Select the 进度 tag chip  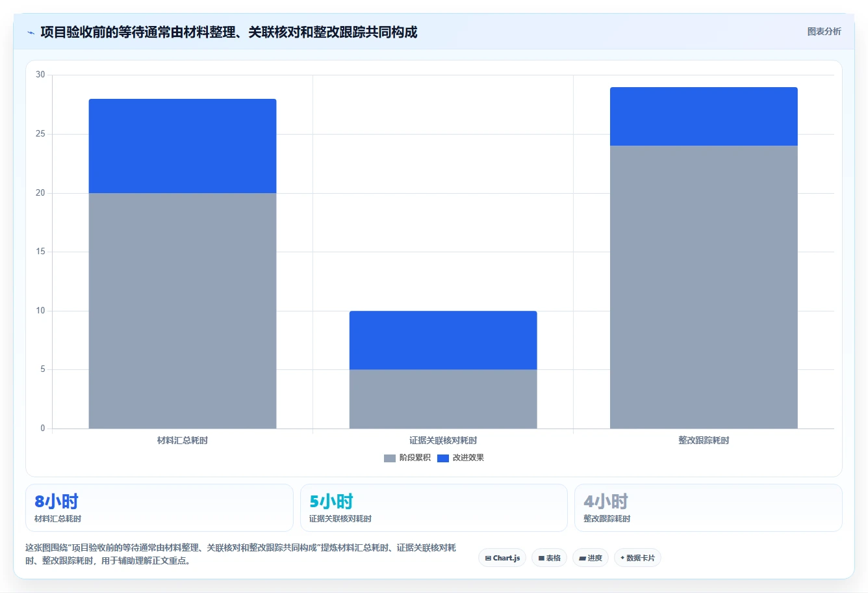pos(590,558)
